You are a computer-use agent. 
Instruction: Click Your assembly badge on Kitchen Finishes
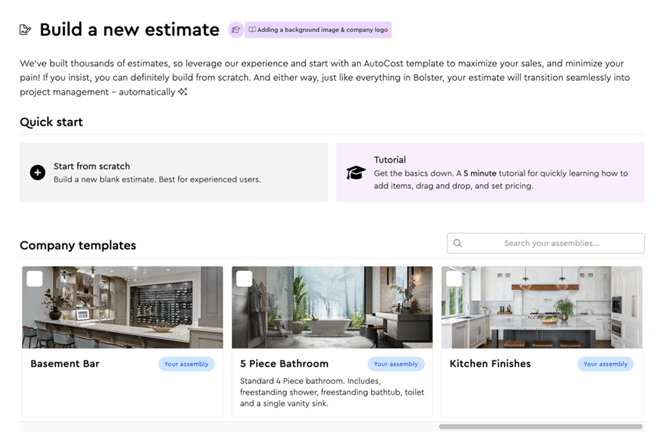tap(606, 364)
